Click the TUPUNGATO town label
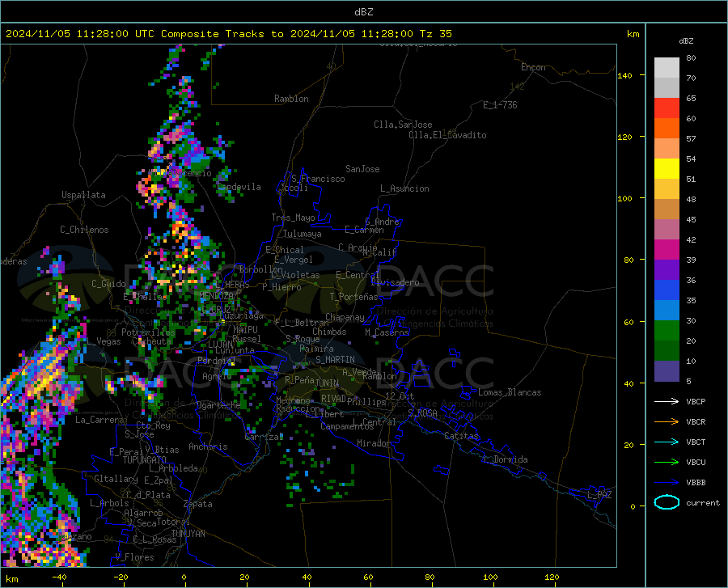 click(145, 460)
